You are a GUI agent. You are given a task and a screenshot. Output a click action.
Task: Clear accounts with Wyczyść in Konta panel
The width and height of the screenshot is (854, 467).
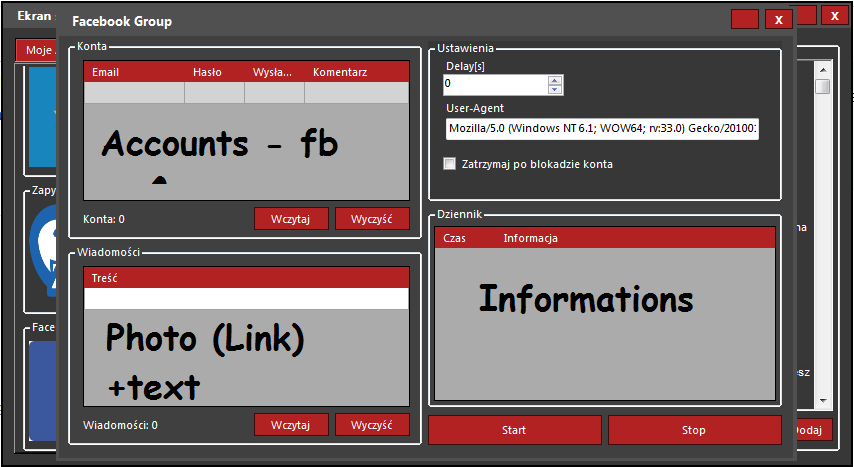coord(372,219)
